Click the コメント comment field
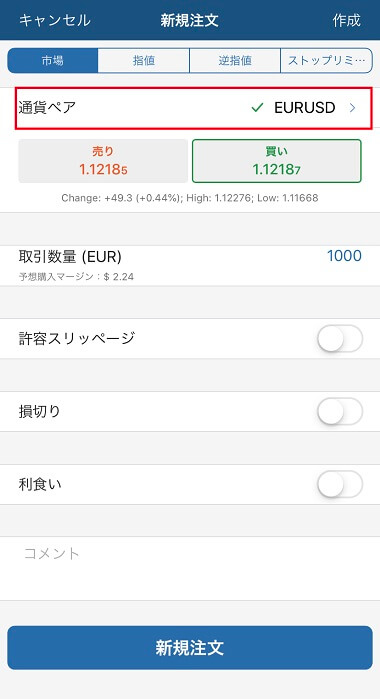 click(x=190, y=568)
